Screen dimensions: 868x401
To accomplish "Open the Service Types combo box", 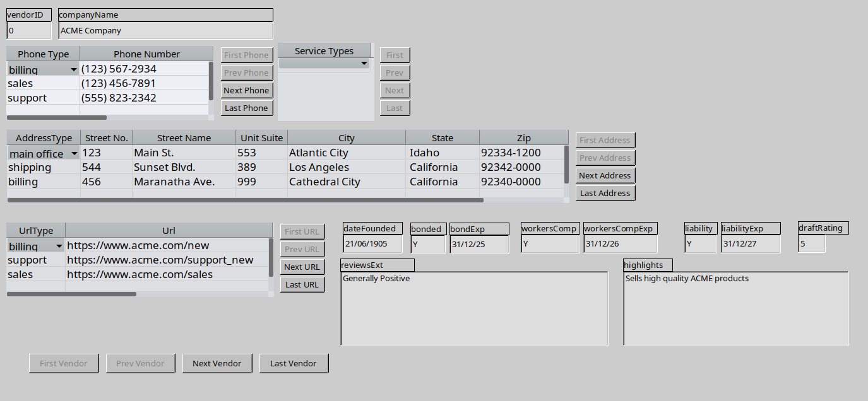I will tap(324, 63).
